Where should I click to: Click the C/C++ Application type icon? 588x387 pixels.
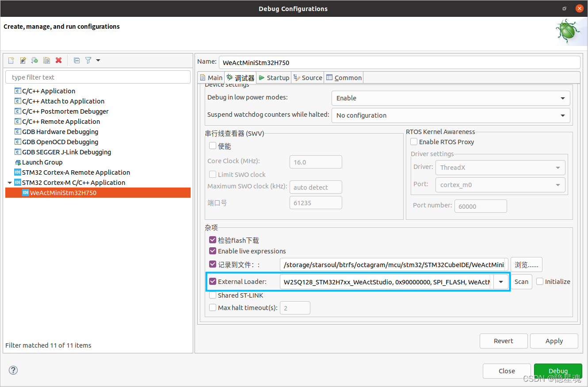(x=18, y=91)
